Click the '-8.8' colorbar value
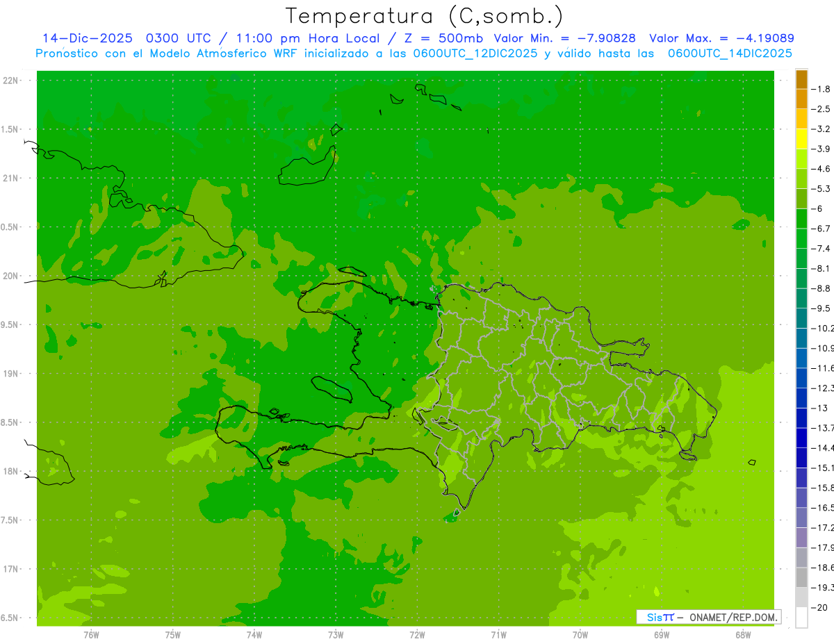Screen dimensions: 834x644 tap(821, 288)
